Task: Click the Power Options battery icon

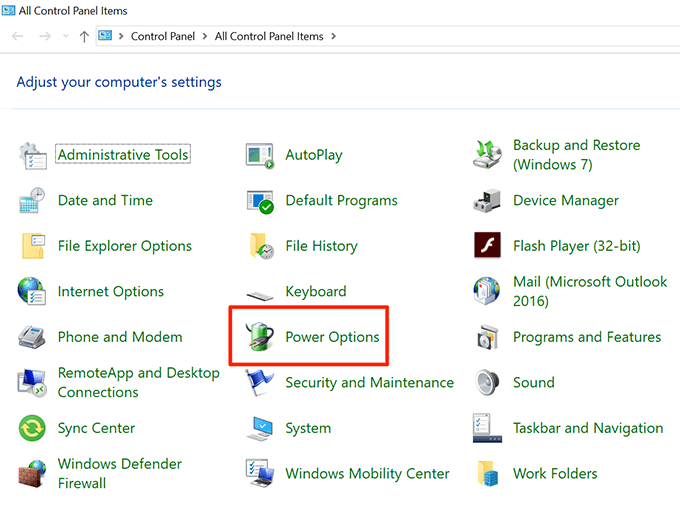Action: pyautogui.click(x=260, y=336)
